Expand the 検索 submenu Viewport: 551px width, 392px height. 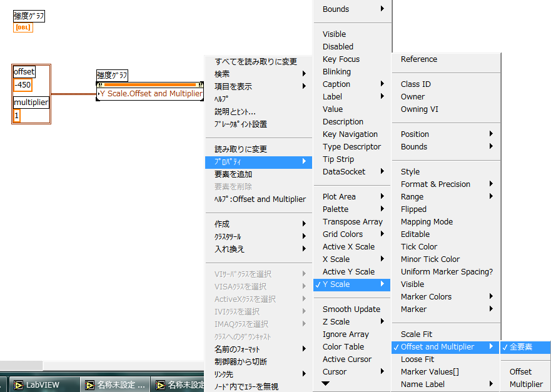(x=259, y=74)
